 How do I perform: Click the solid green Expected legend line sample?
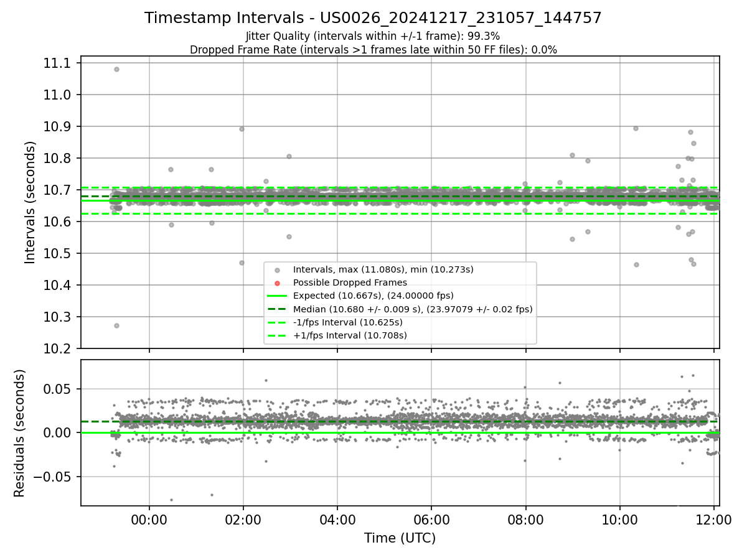tap(278, 296)
